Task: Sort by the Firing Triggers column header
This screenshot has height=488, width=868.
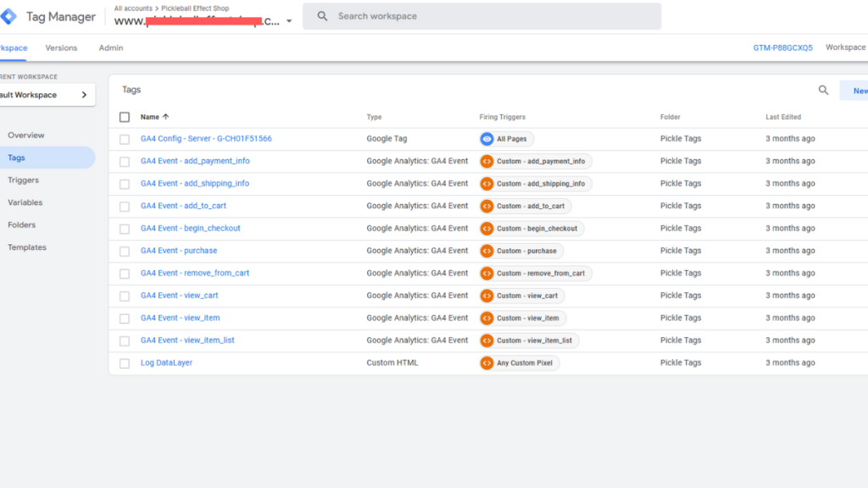Action: coord(502,117)
